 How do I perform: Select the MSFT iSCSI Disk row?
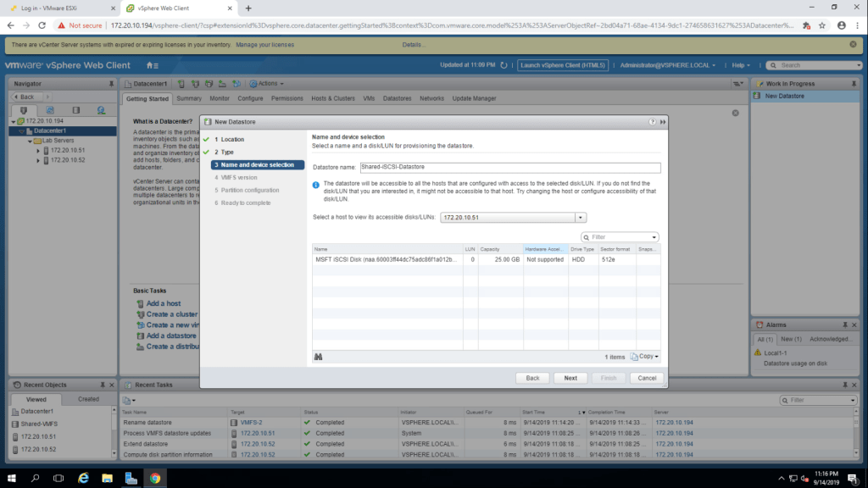coord(386,259)
